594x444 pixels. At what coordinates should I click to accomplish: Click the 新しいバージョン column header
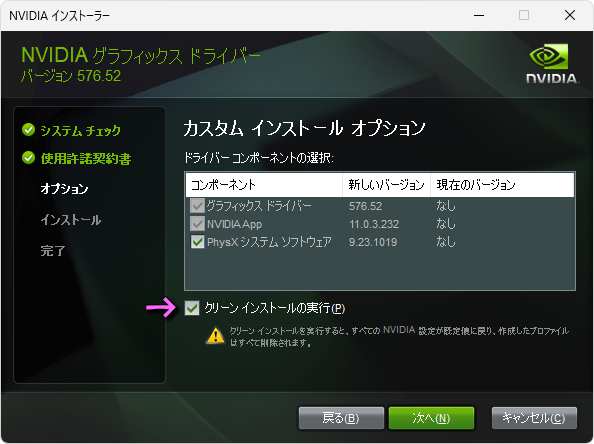386,185
